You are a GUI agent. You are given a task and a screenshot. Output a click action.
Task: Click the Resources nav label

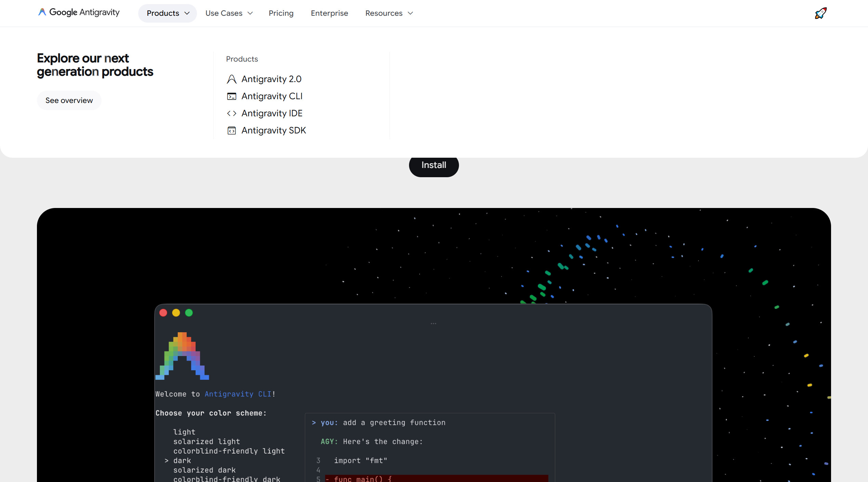384,13
